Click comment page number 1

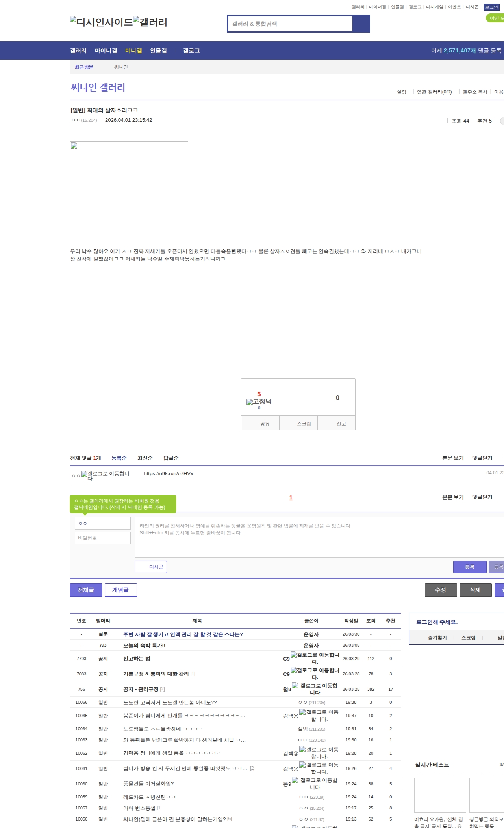291,498
